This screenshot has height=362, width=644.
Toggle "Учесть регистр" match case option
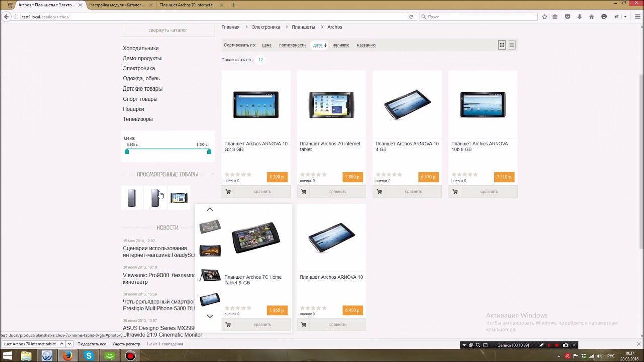click(126, 344)
